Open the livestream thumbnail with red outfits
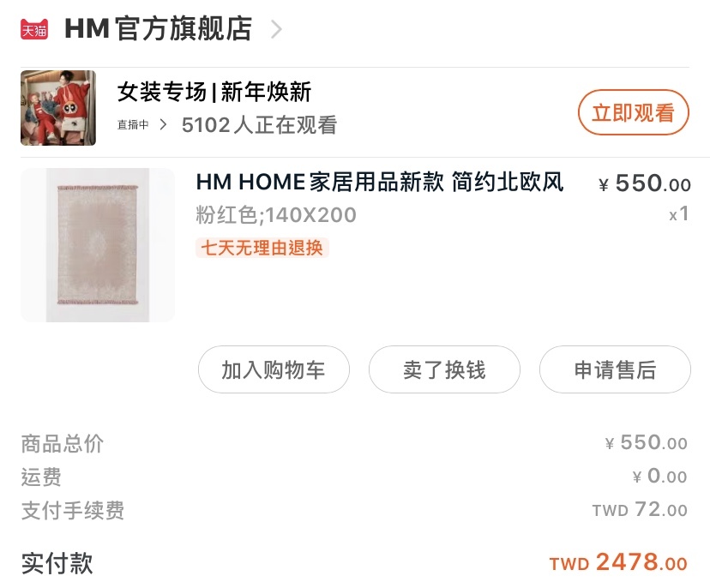 pyautogui.click(x=58, y=108)
